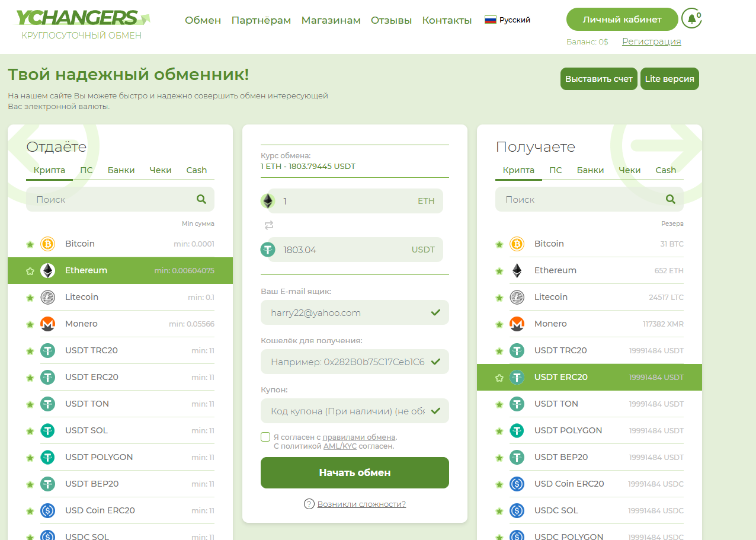This screenshot has width=756, height=540.
Task: Switch to Банки tab in Отдаёте panel
Action: click(121, 170)
